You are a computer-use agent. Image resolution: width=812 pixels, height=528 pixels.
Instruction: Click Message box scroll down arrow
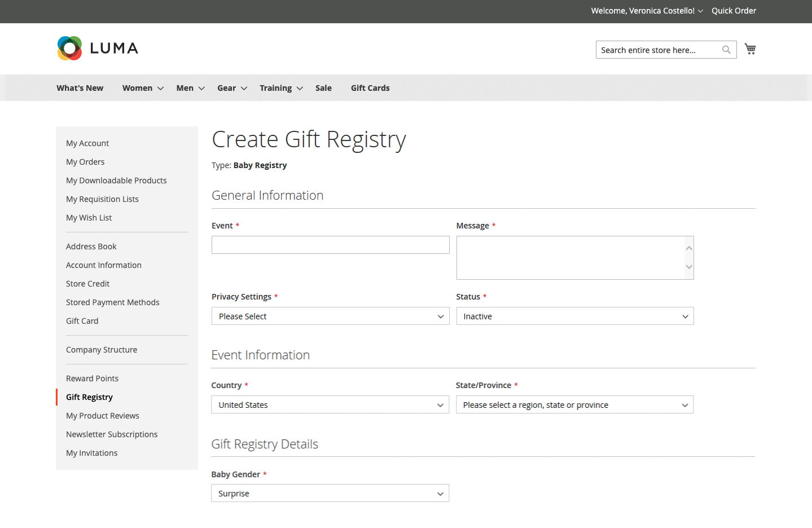[689, 267]
